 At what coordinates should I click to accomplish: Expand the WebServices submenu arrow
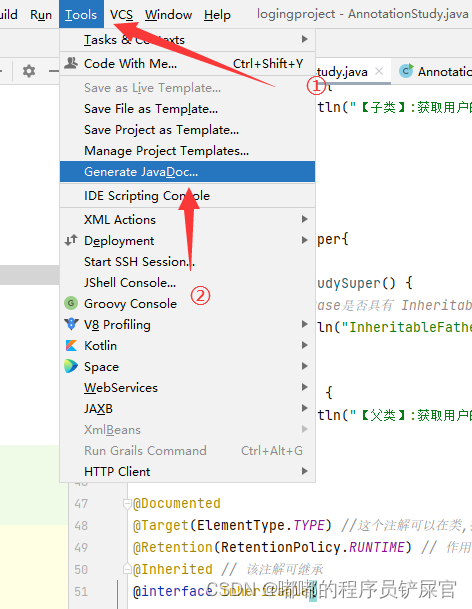305,387
